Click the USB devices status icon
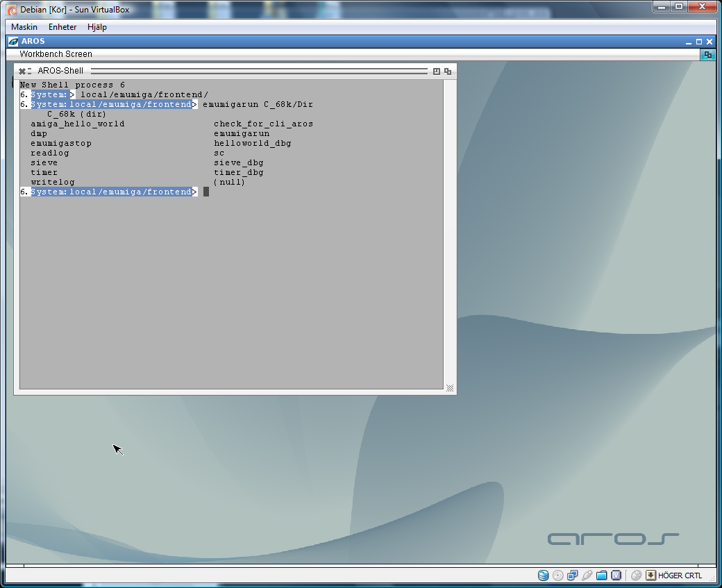The image size is (722, 588). [x=587, y=576]
